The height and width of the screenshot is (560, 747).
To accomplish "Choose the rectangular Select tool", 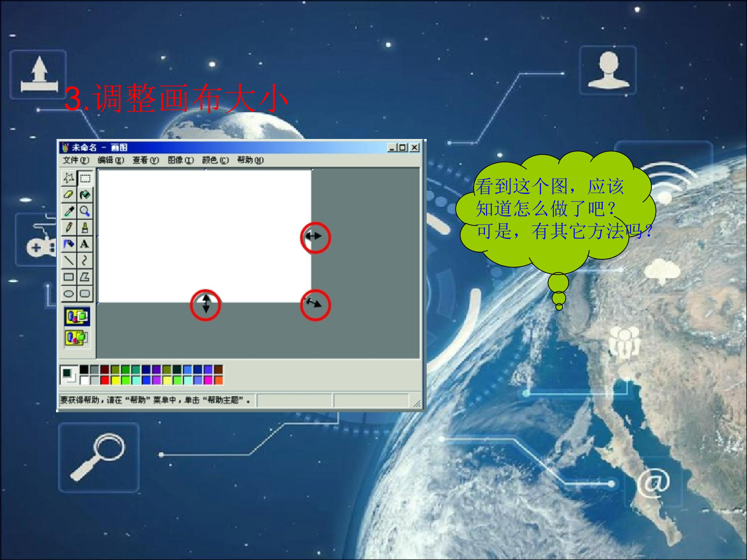I will click(85, 178).
